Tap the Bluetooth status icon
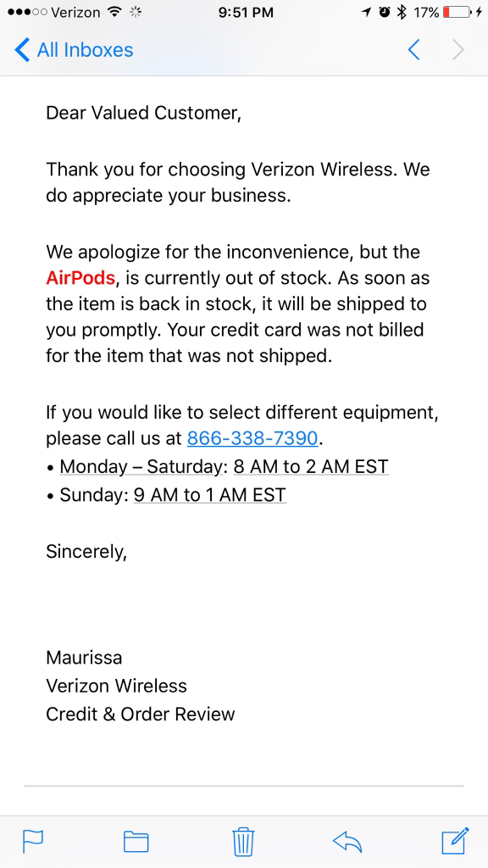This screenshot has height=868, width=488. coord(402,12)
